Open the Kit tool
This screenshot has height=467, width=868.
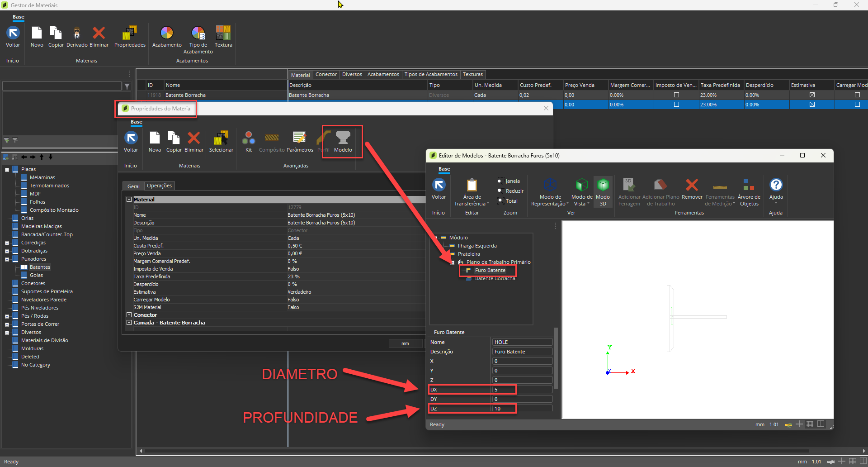click(x=249, y=138)
